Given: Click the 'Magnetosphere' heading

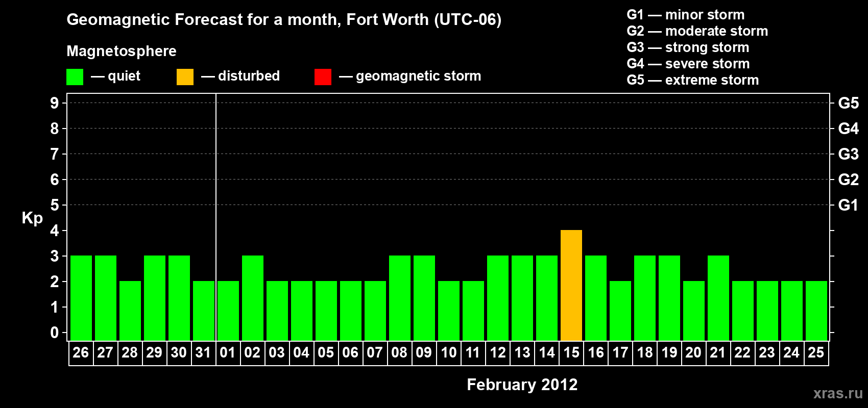Looking at the screenshot, I should tap(122, 51).
